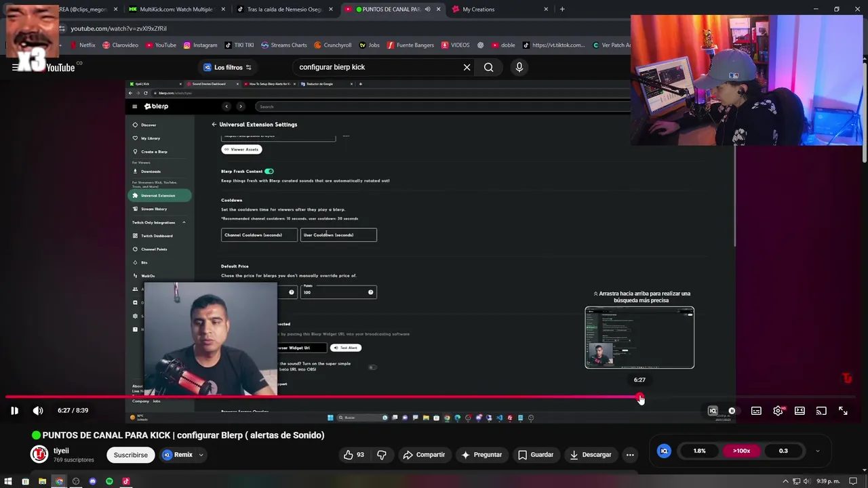Open the Streams Charts bookmark
The image size is (868, 488).
click(x=284, y=45)
